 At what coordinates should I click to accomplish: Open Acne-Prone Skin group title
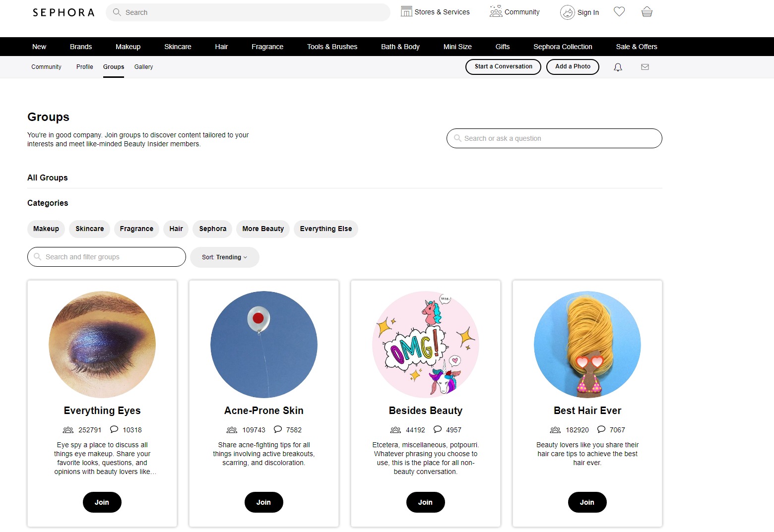[264, 411]
